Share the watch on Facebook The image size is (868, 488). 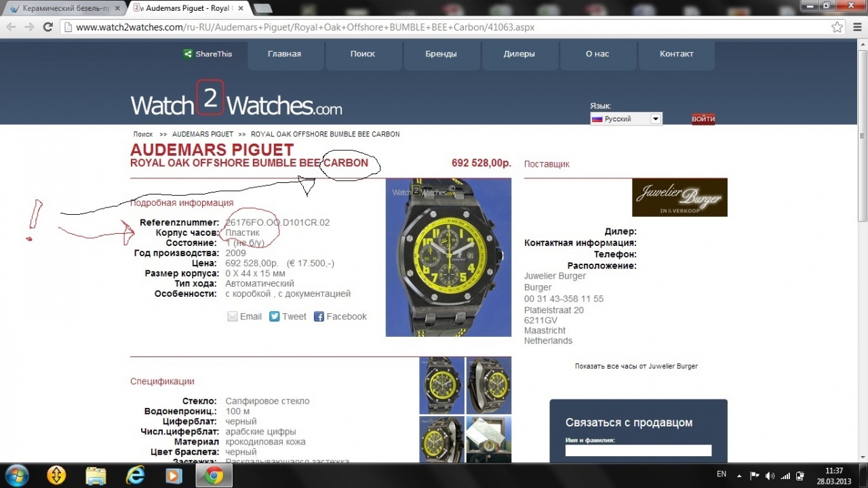tap(319, 317)
